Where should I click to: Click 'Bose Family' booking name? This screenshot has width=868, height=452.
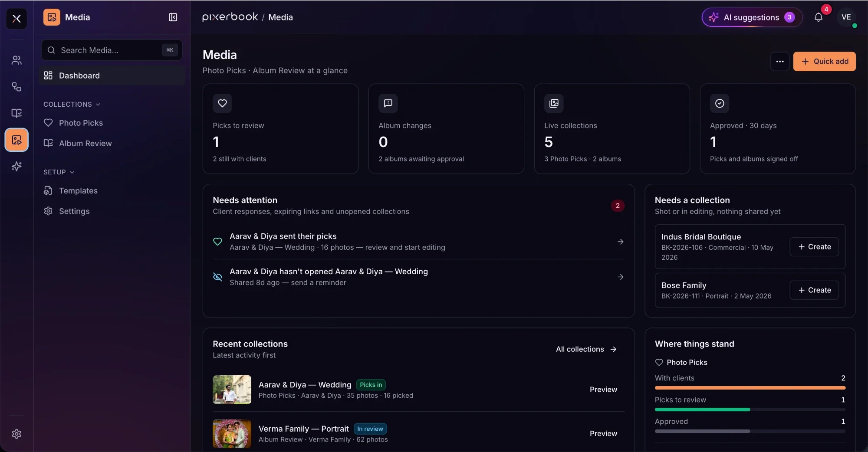(x=684, y=285)
